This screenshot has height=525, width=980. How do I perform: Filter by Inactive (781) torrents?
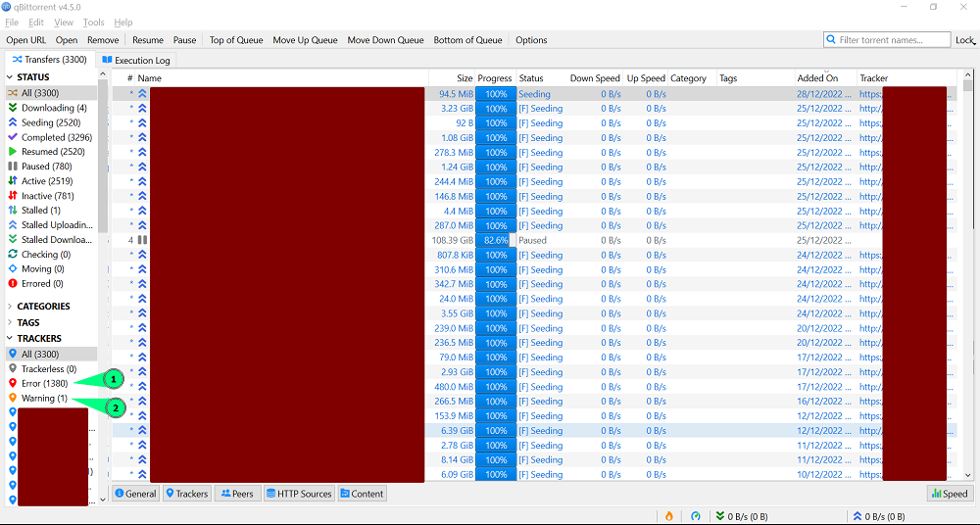pyautogui.click(x=40, y=196)
